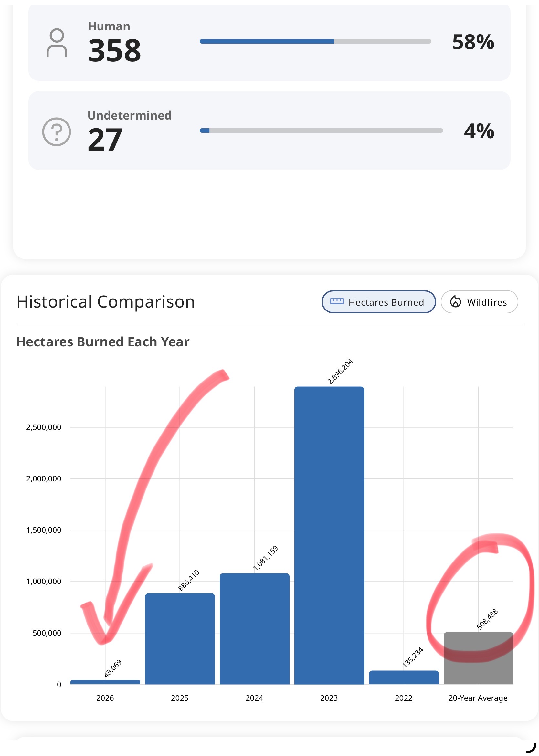Click the flame icon in Wildfires button
Screen dimensions: 539x756
click(456, 302)
